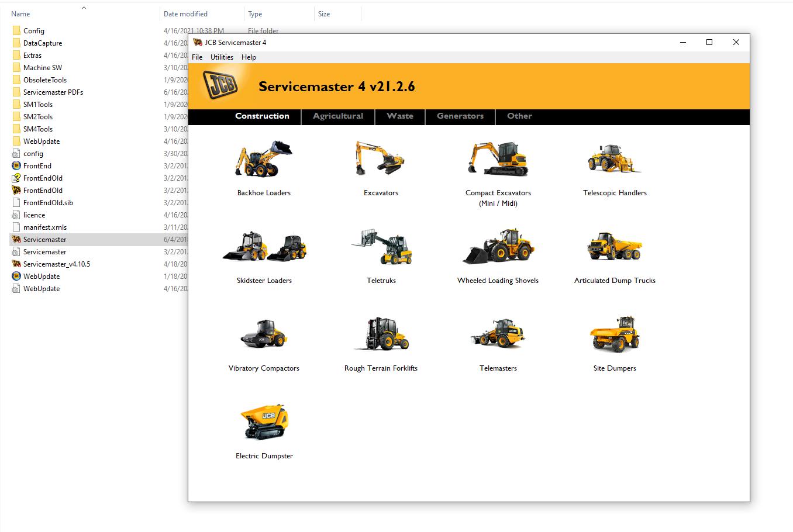Viewport: 793px width, 532px height.
Task: Select the Articulated Dump Trucks icon
Action: point(615,246)
